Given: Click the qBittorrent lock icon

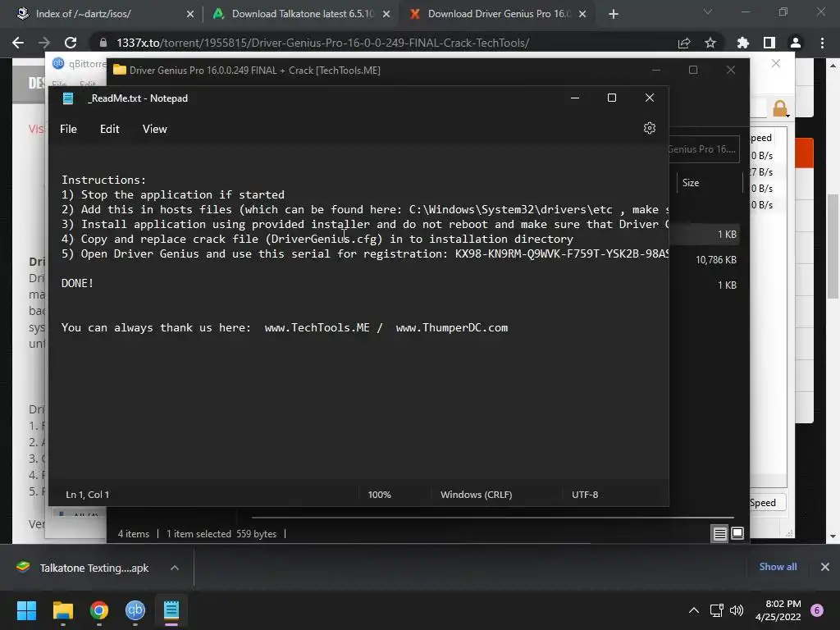Looking at the screenshot, I should [x=780, y=108].
